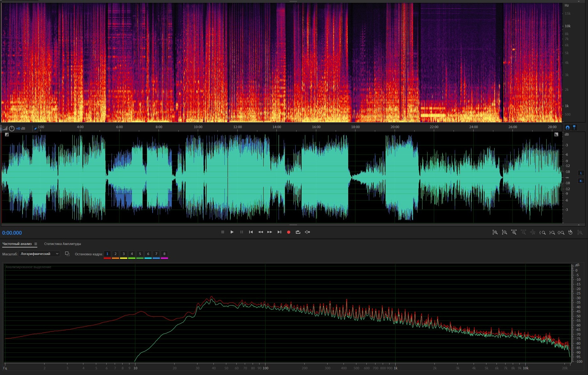Click the volume gain knob in HUD
Image resolution: width=588 pixels, height=375 pixels.
[12, 128]
